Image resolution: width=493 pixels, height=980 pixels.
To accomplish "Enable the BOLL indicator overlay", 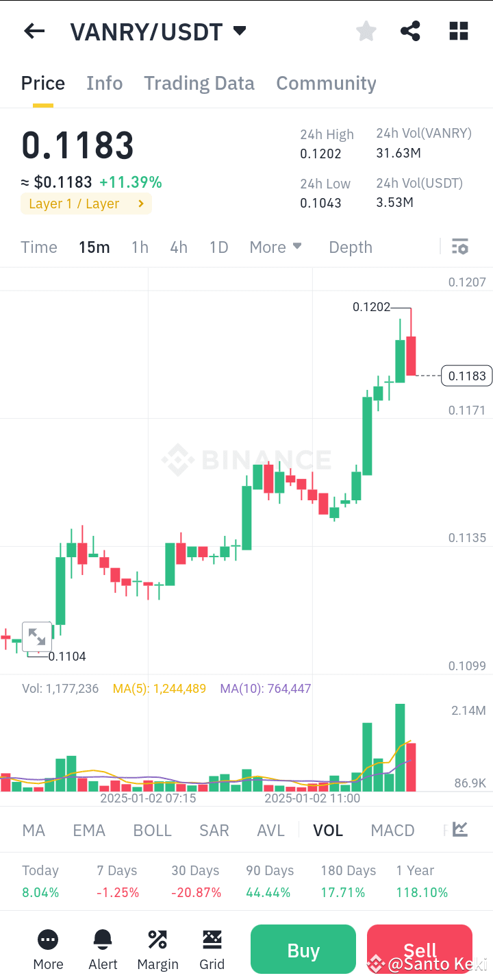I will (152, 829).
